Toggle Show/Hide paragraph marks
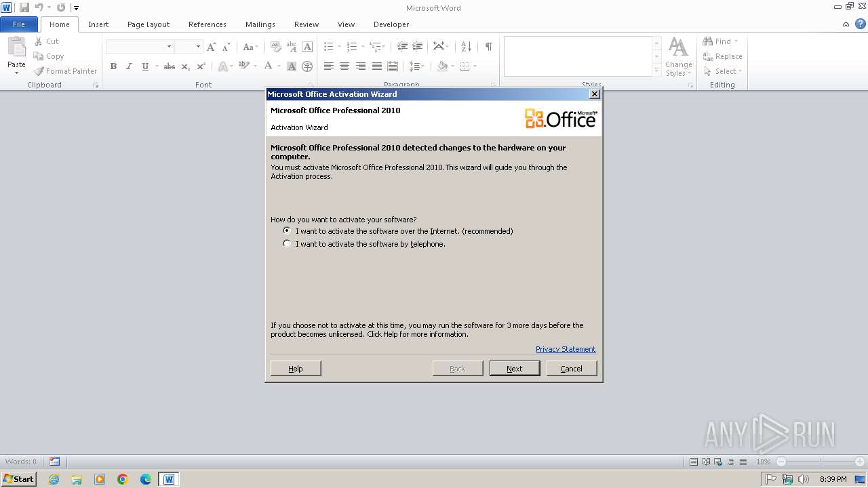This screenshot has height=488, width=868. click(x=488, y=47)
